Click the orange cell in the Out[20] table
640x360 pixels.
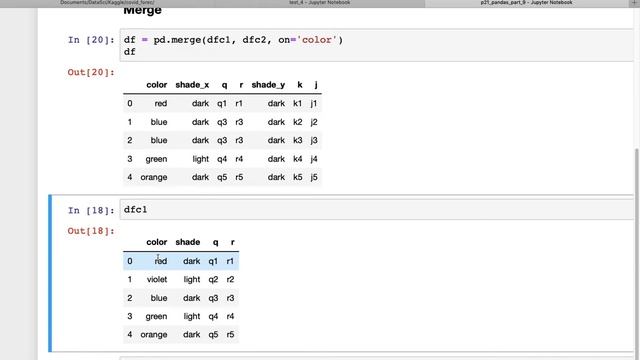(x=154, y=178)
